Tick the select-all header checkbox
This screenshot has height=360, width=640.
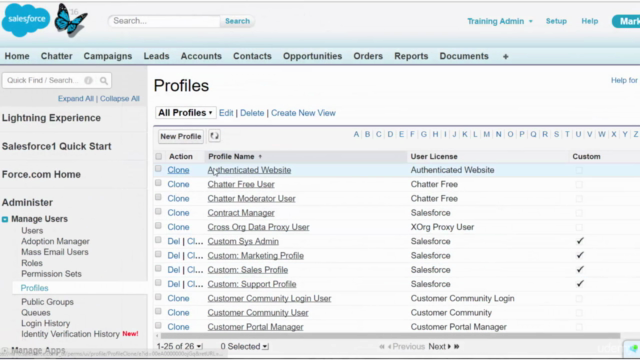pos(158,156)
